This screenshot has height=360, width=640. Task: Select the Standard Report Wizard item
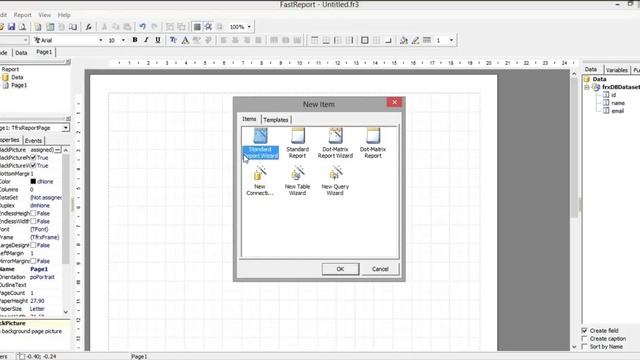tap(260, 144)
